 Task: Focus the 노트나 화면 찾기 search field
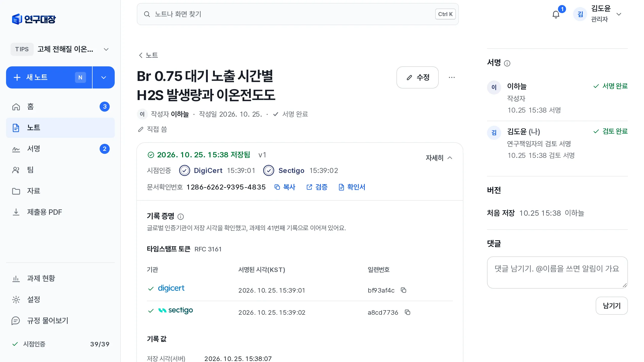pos(298,14)
